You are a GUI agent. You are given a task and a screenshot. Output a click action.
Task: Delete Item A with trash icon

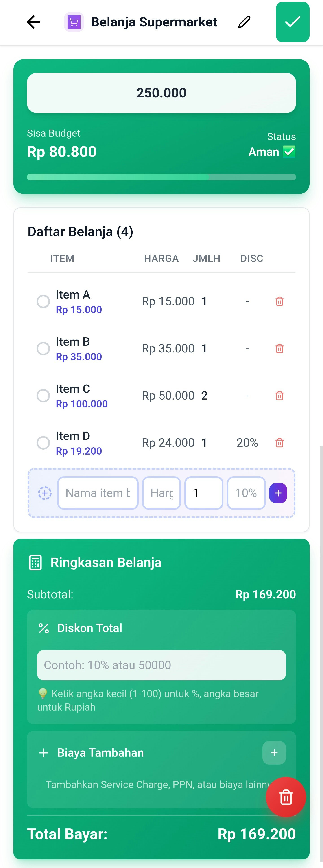point(279,301)
